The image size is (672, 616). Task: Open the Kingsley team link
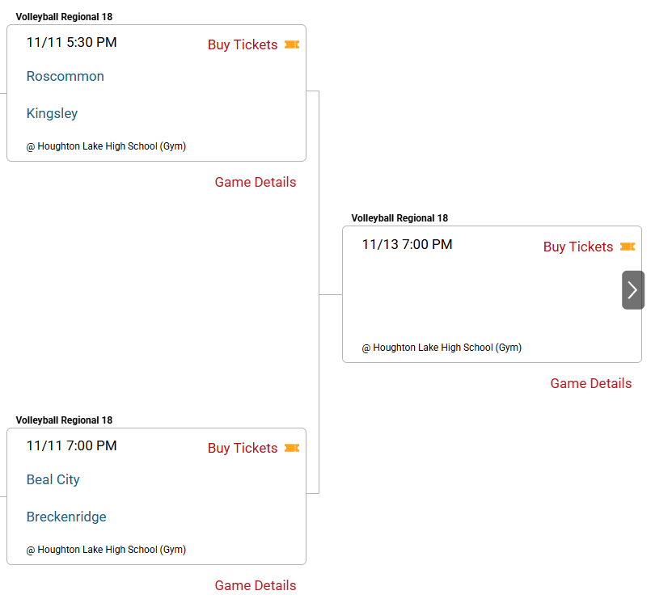pyautogui.click(x=53, y=113)
